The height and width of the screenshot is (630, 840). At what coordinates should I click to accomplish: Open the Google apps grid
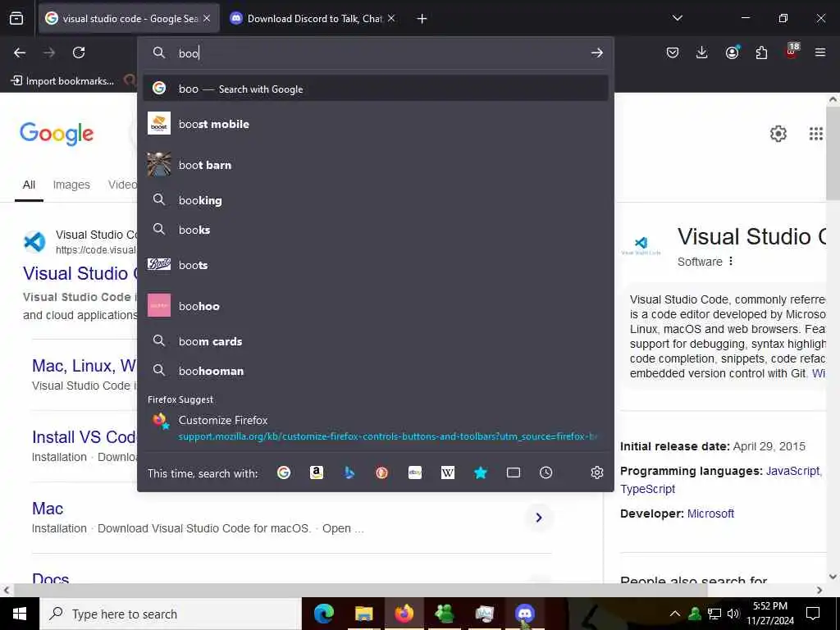(816, 134)
